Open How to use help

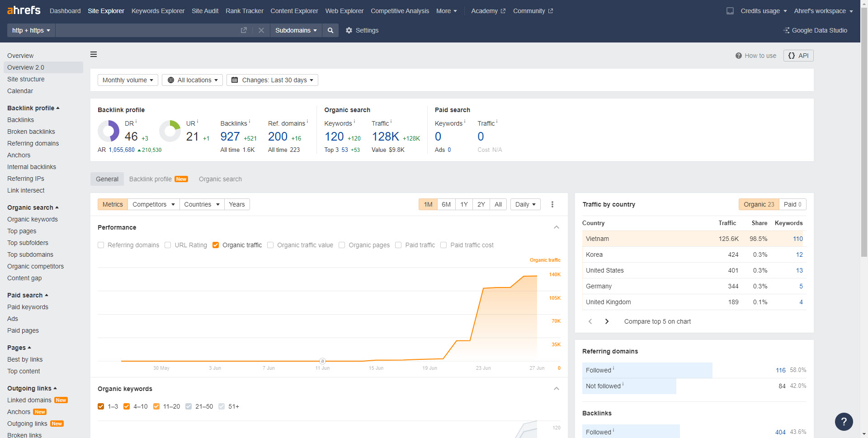pos(756,56)
